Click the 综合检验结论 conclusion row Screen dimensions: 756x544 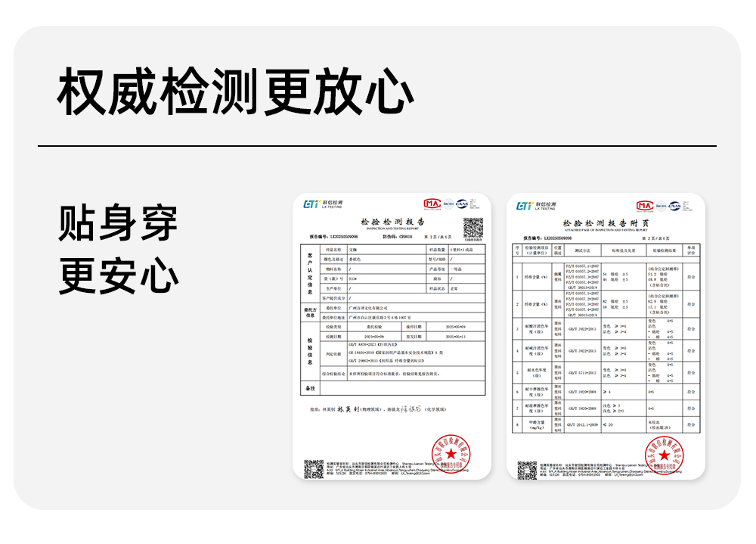tap(402, 374)
